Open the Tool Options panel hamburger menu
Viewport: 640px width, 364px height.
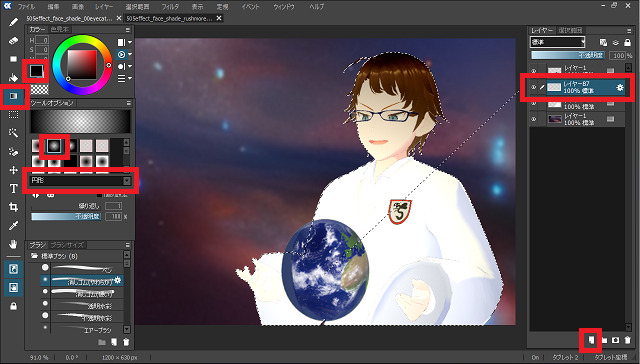click(128, 103)
